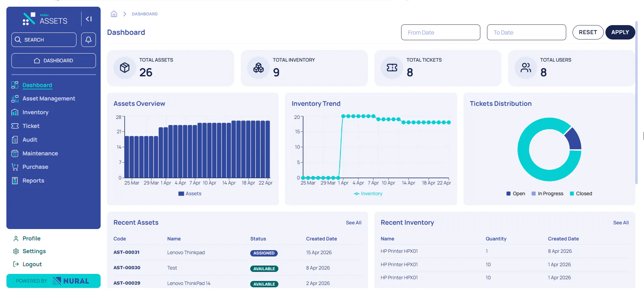Collapse the sidebar using the arrow icon
644x294 pixels.
tap(89, 19)
